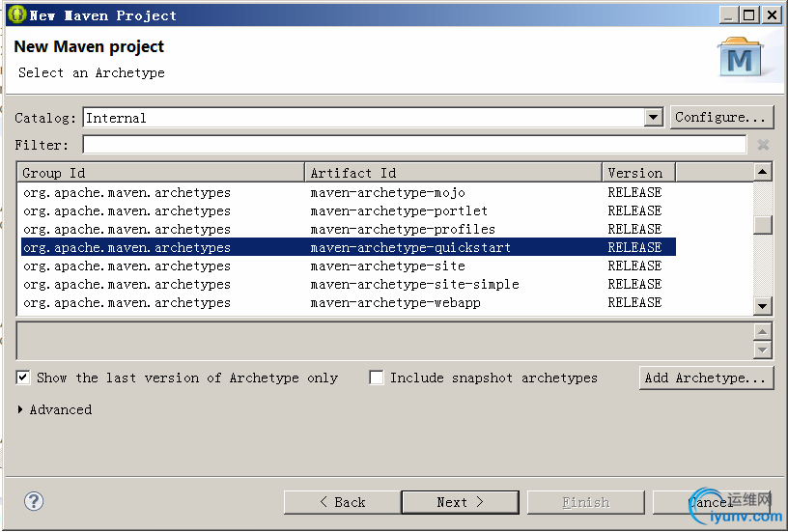The height and width of the screenshot is (532, 788).
Task: Minimize the New Maven Project window
Action: tap(728, 15)
